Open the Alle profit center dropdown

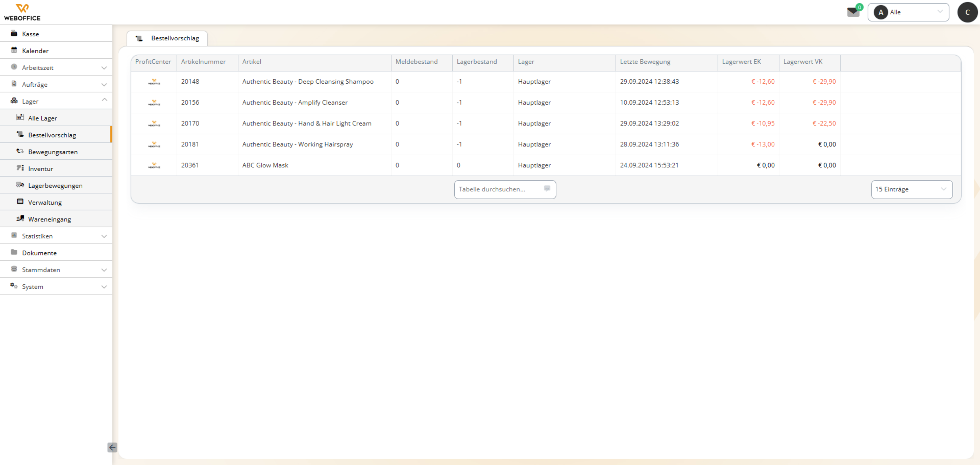(908, 12)
